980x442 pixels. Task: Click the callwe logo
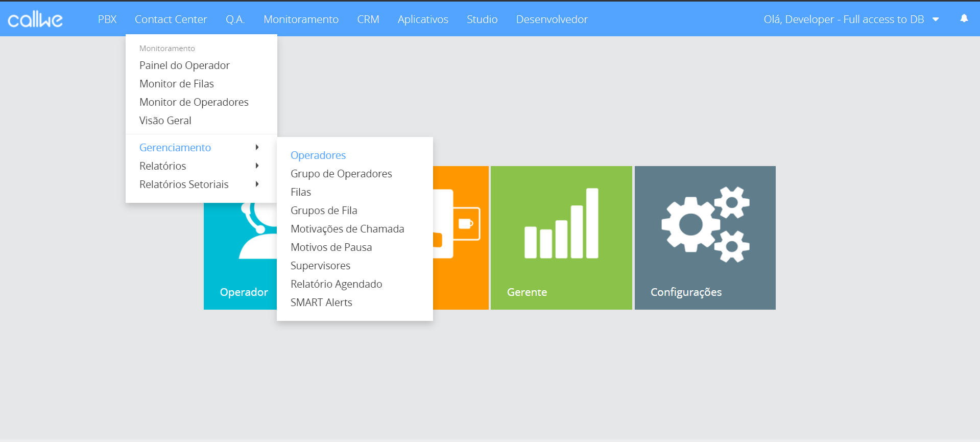35,19
